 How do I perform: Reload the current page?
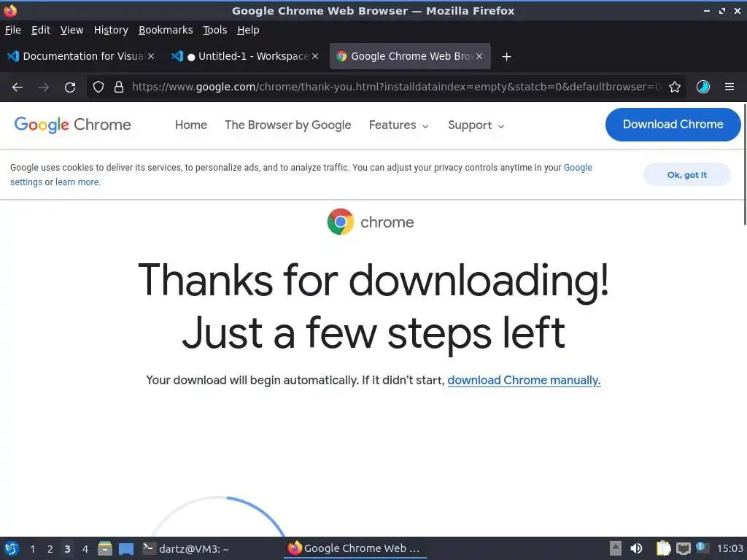coord(70,87)
